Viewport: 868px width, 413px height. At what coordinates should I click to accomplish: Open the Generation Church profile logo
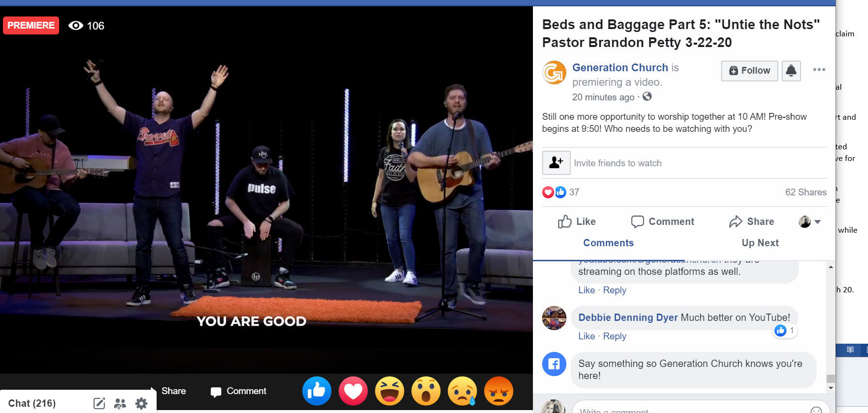(554, 73)
